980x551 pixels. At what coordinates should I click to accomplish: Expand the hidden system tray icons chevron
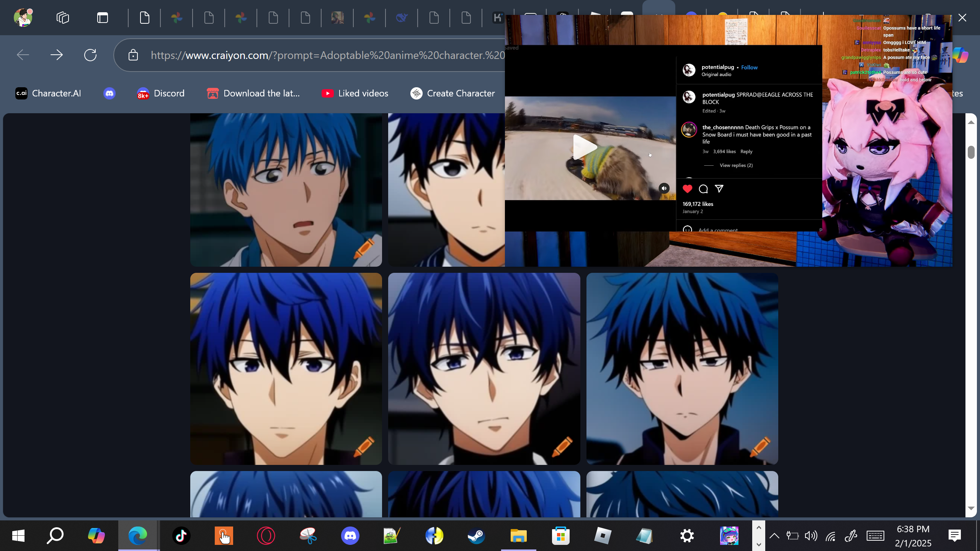pos(774,536)
